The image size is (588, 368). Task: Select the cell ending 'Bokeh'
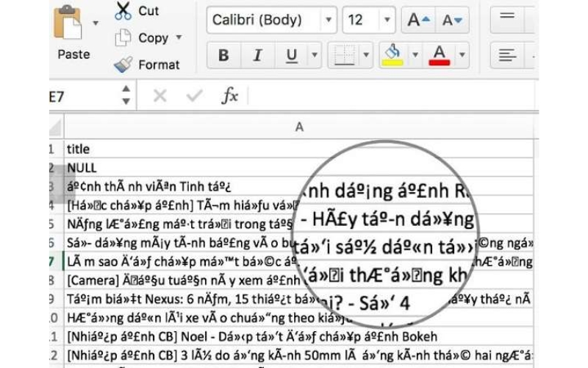[x=299, y=336]
